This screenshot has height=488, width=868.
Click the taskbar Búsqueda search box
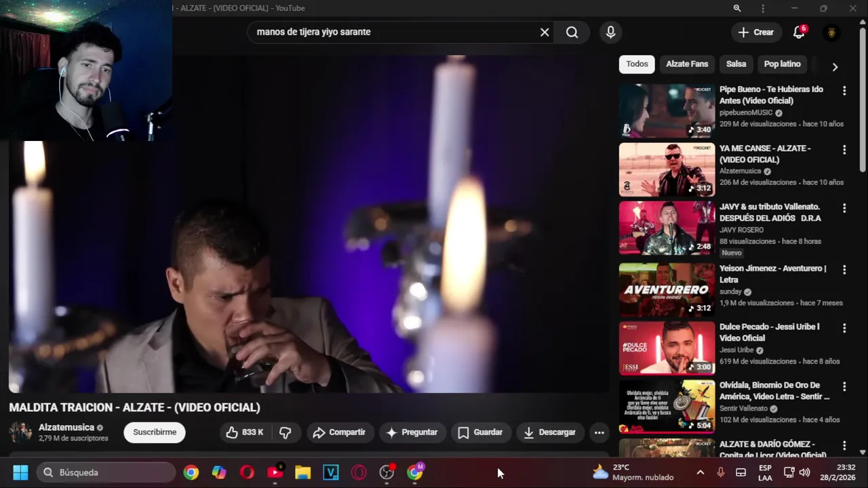pyautogui.click(x=107, y=472)
